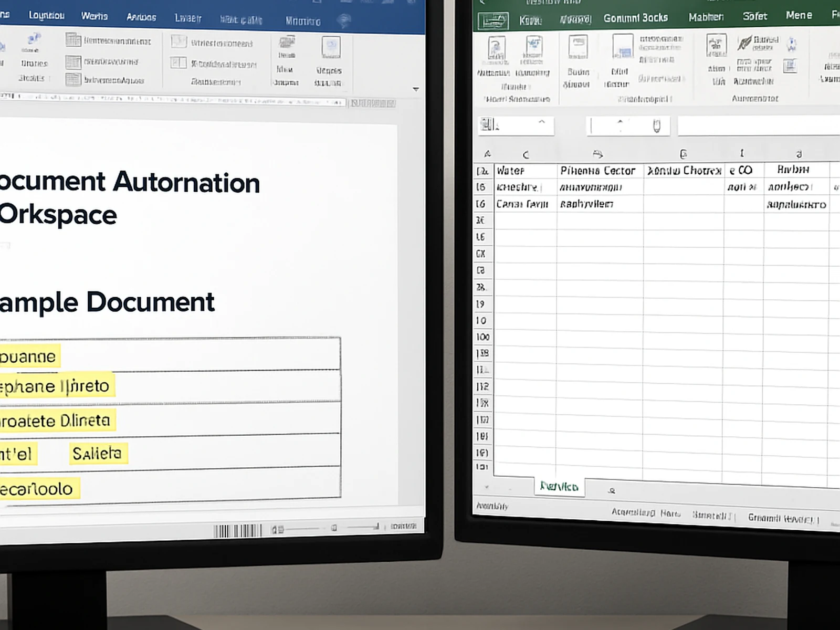The height and width of the screenshot is (630, 840).
Task: Click the small microphone icon beside formula bar
Action: 656,126
